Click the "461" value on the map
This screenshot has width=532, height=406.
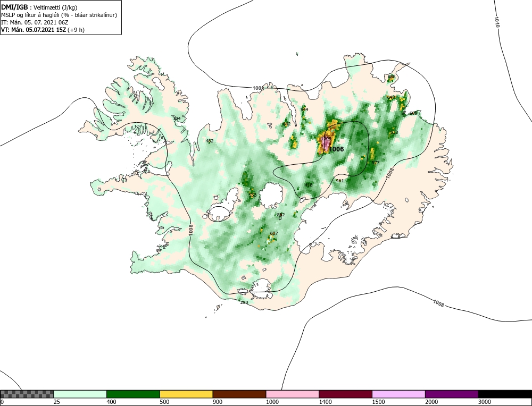[339, 181]
